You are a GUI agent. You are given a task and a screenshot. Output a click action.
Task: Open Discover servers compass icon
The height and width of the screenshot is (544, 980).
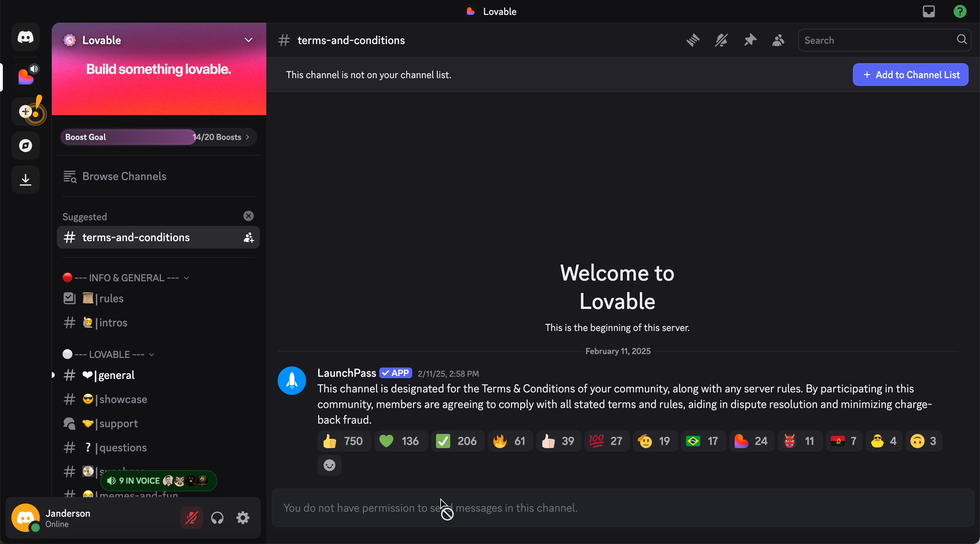[x=26, y=145]
